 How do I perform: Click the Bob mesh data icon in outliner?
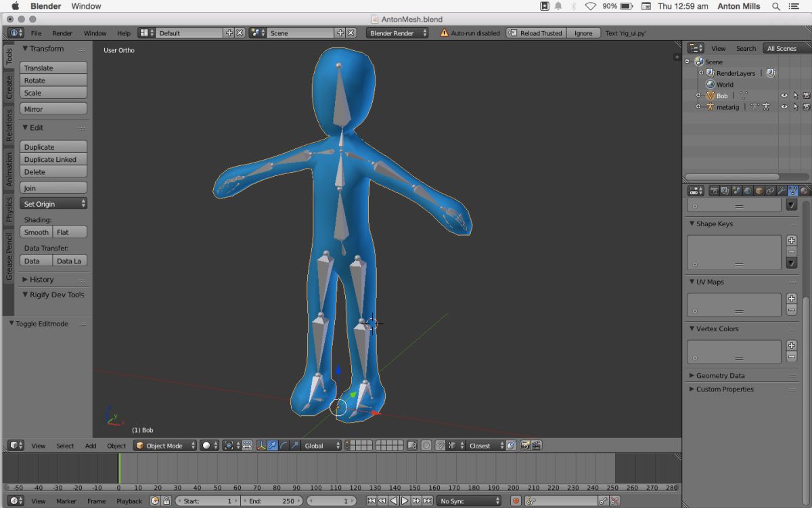click(x=744, y=96)
